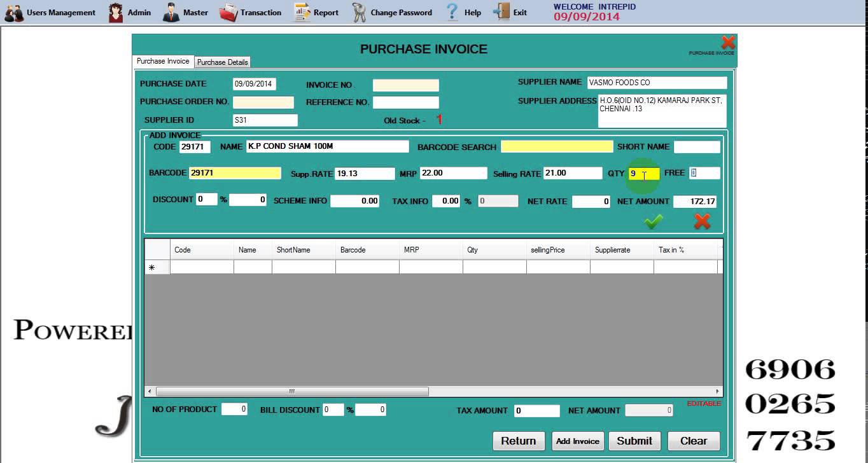Viewport: 868px width, 463px height.
Task: Open the Users Management menu icon
Action: click(14, 13)
